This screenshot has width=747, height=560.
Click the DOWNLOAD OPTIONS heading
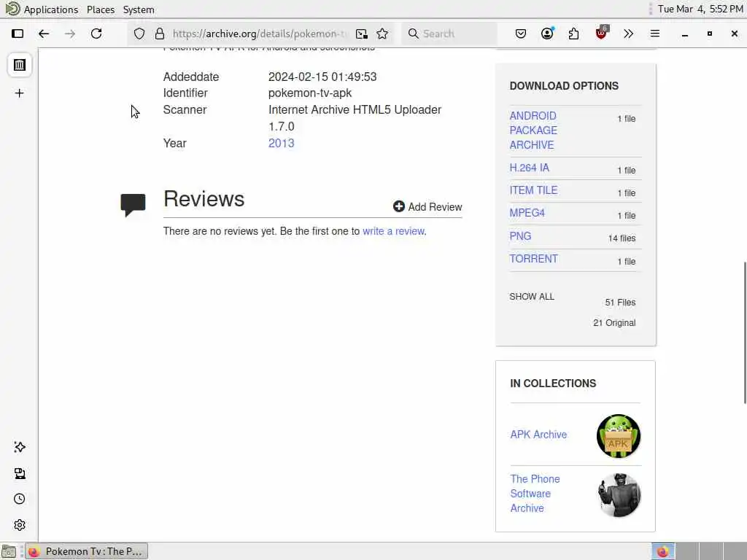(x=564, y=86)
